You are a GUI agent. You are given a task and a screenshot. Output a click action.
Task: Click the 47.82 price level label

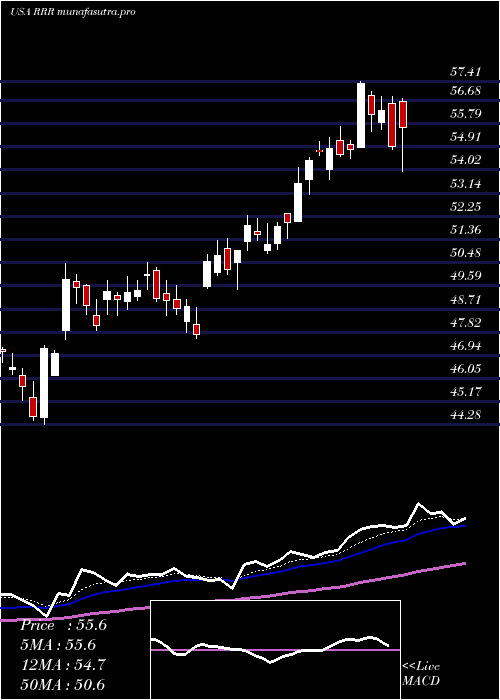pyautogui.click(x=465, y=322)
